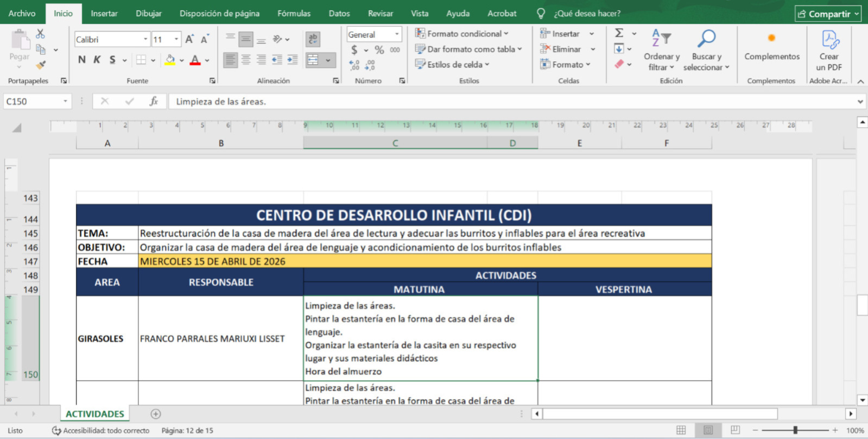Image resolution: width=868 pixels, height=439 pixels.
Task: Expand the Name Box dropdown arrow
Action: tap(65, 102)
